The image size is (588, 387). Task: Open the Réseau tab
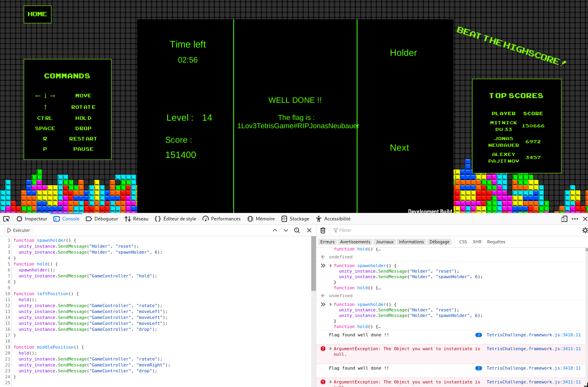(136, 219)
